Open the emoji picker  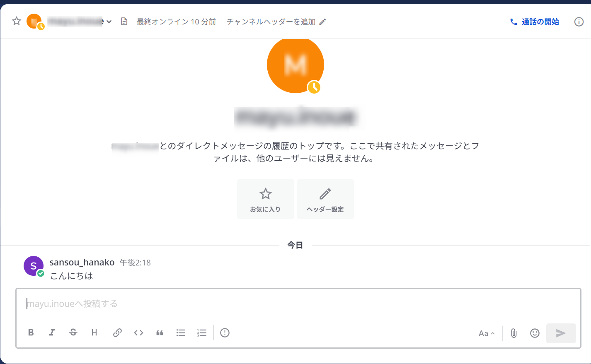pyautogui.click(x=535, y=333)
